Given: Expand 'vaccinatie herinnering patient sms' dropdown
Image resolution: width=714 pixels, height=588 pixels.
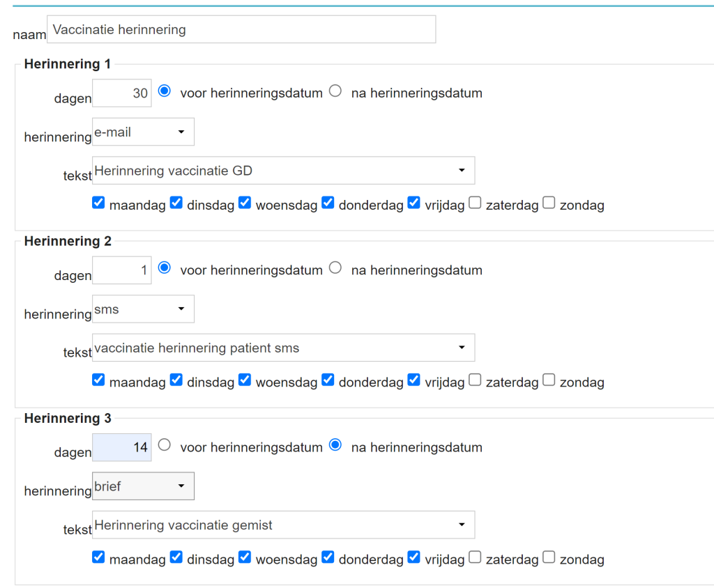Looking at the screenshot, I should pyautogui.click(x=283, y=348).
